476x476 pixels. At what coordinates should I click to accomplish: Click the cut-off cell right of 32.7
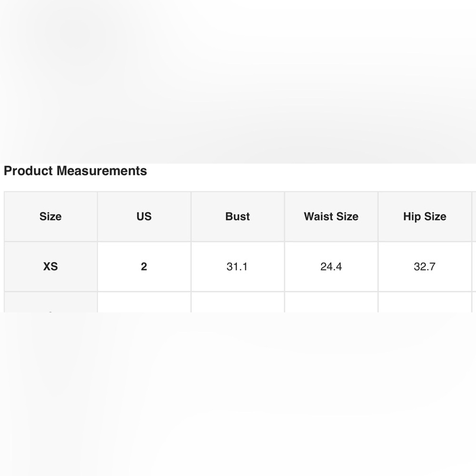tap(474, 267)
